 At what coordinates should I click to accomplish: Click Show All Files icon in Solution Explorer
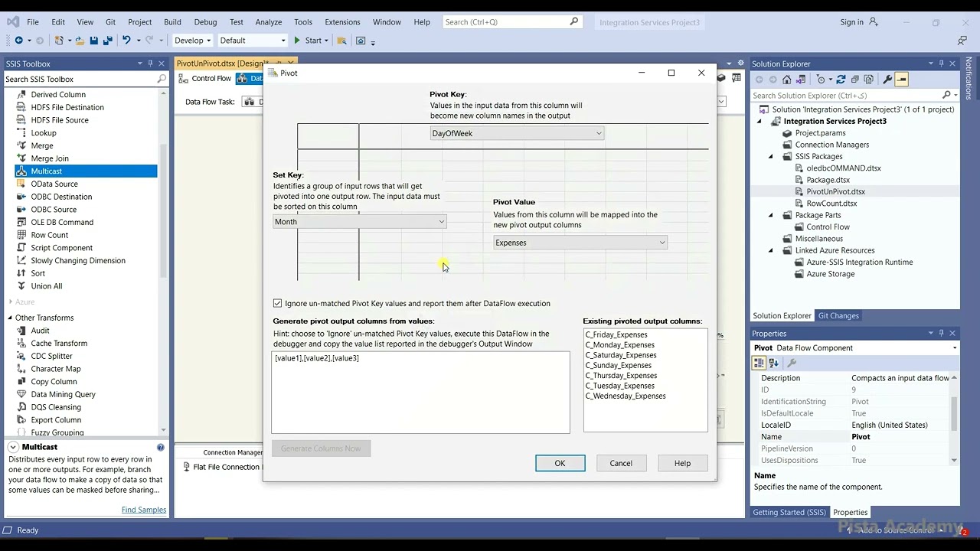(x=868, y=80)
